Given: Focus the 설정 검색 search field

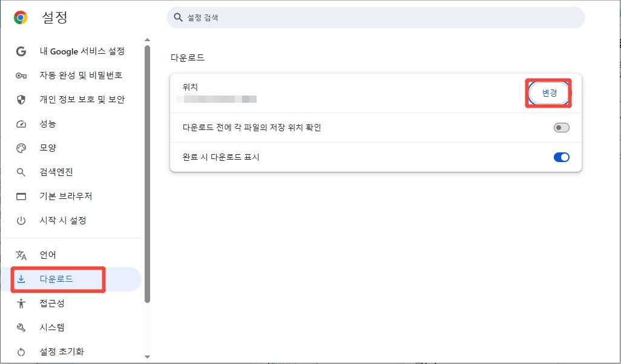Looking at the screenshot, I should point(375,18).
